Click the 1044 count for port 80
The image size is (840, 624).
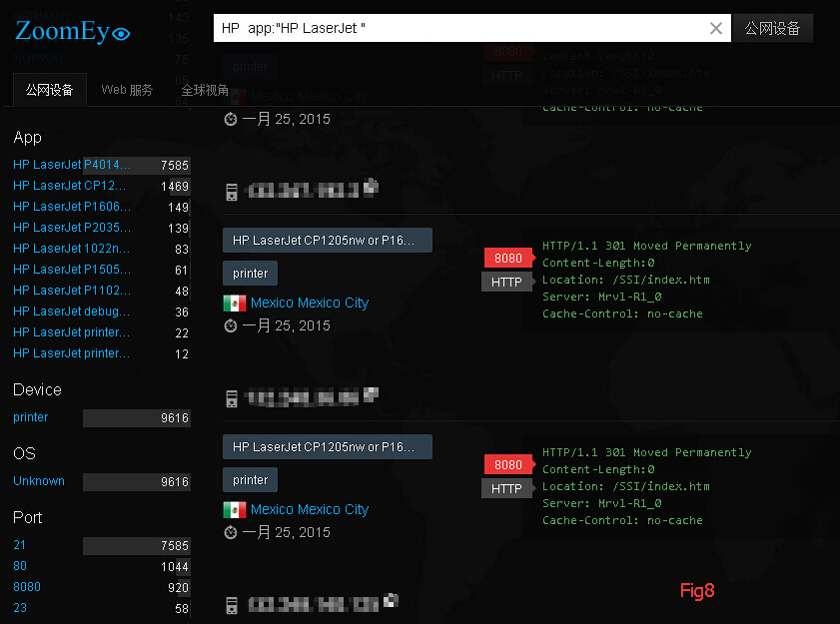pyautogui.click(x=175, y=567)
